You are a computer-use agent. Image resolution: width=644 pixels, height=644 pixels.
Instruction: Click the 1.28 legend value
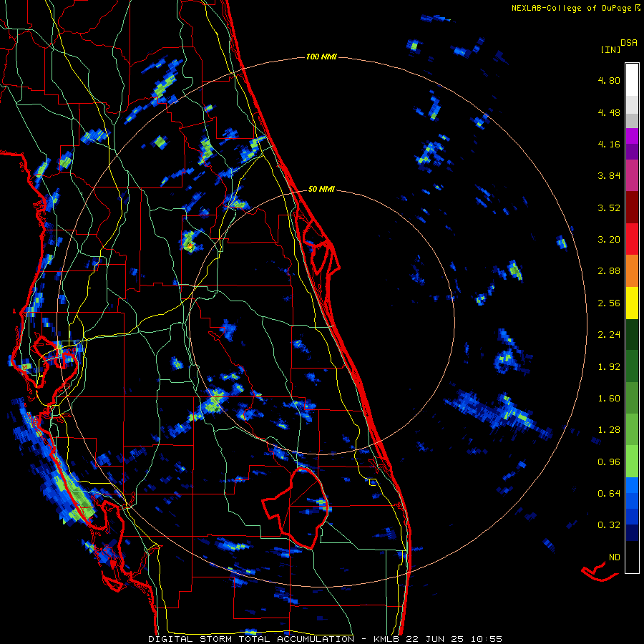(609, 430)
